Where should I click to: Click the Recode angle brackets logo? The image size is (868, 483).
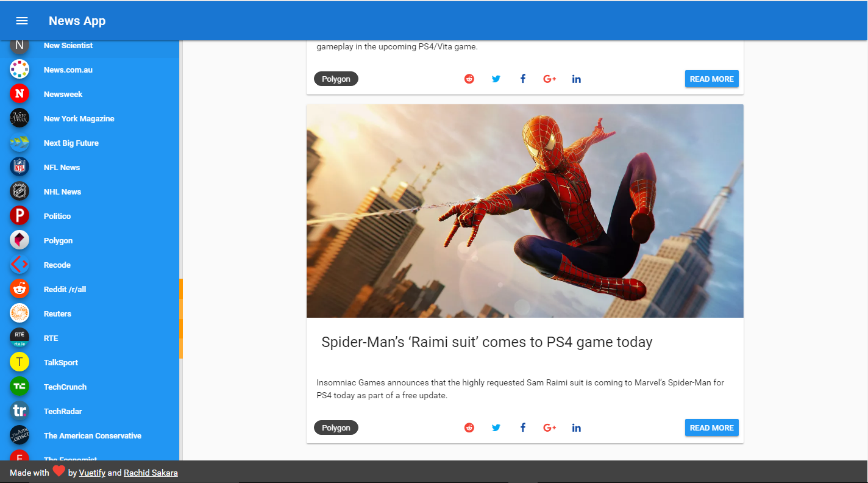point(20,265)
